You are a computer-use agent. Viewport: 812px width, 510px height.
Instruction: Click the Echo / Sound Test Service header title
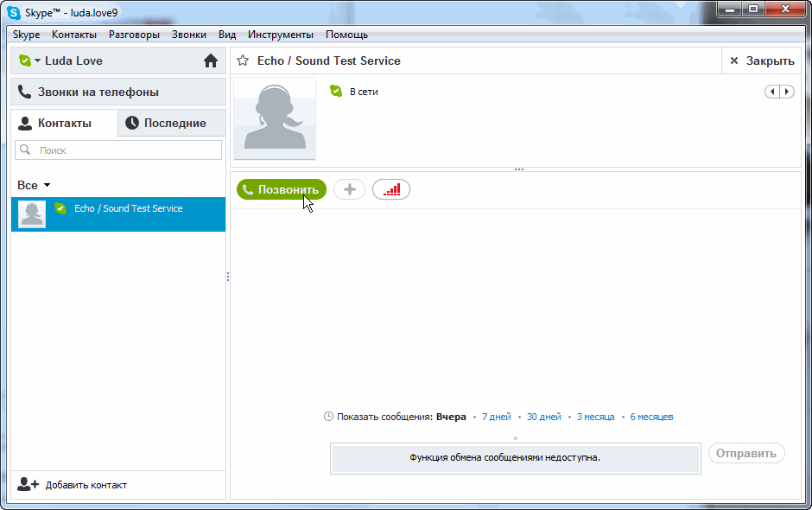coord(329,61)
